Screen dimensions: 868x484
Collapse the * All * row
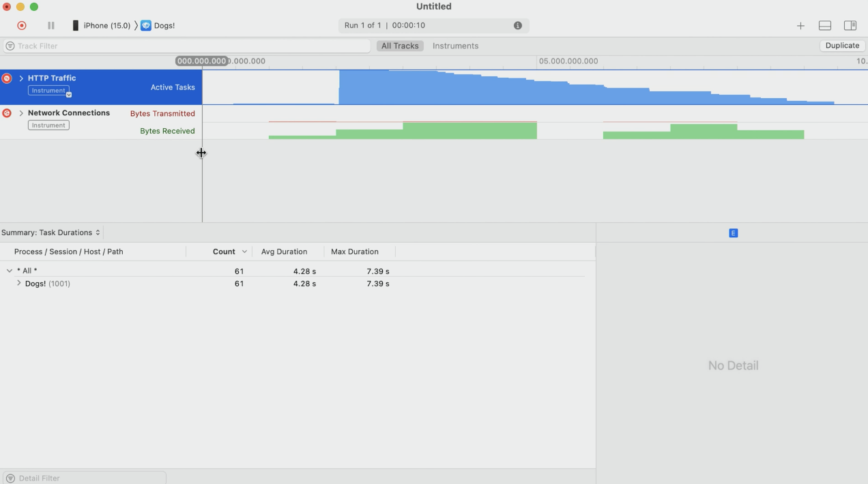pos(9,271)
